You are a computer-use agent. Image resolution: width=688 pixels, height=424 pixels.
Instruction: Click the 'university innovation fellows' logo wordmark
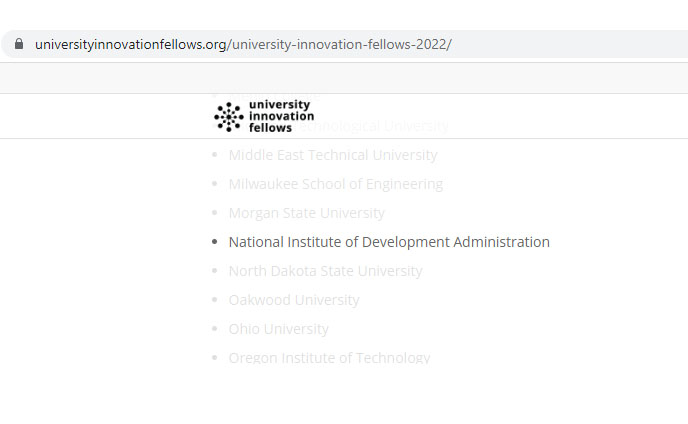(281, 116)
